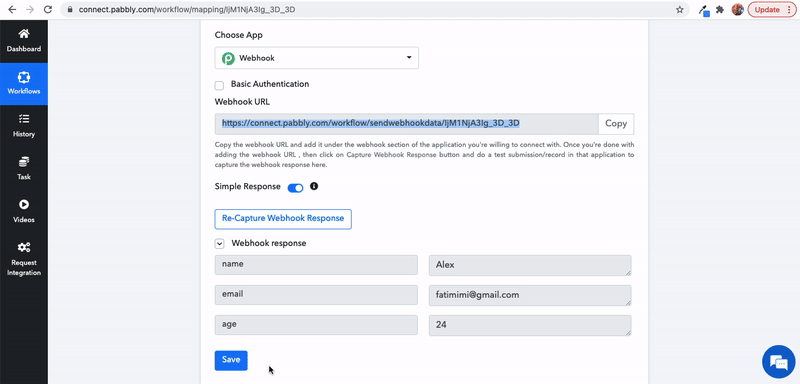Screen dimensions: 800x384
Task: Click the Alex value field
Action: [530, 265]
